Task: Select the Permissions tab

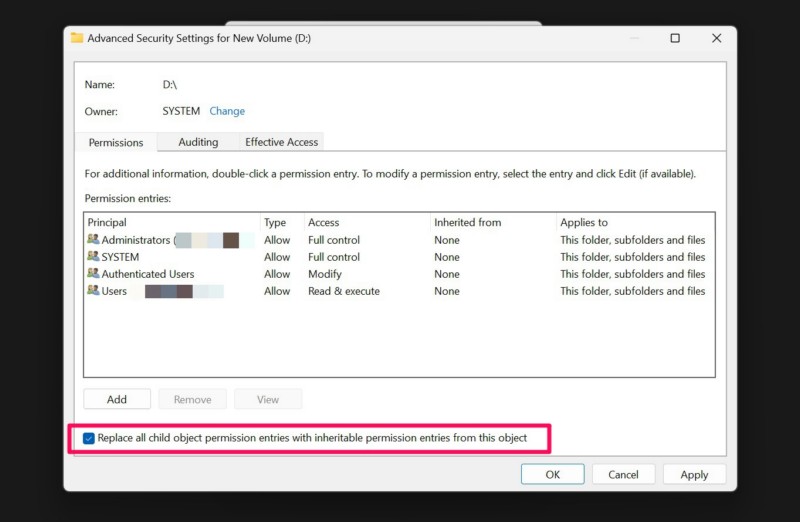Action: (x=116, y=143)
